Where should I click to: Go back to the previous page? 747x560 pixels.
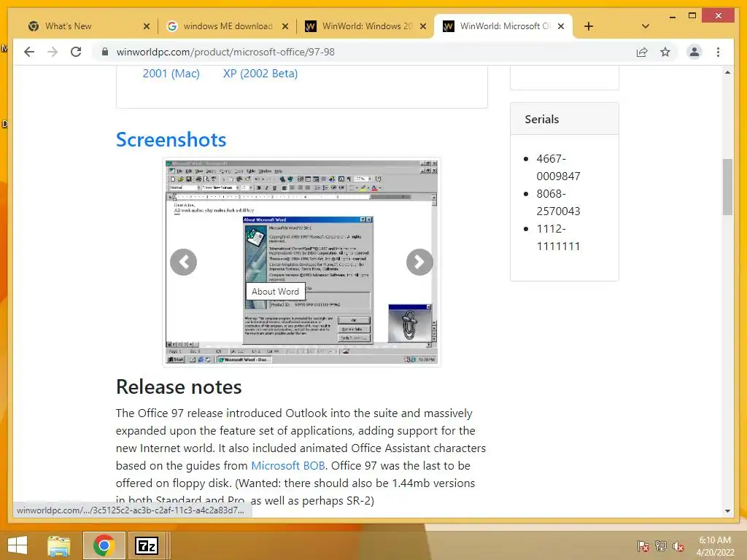coord(29,52)
